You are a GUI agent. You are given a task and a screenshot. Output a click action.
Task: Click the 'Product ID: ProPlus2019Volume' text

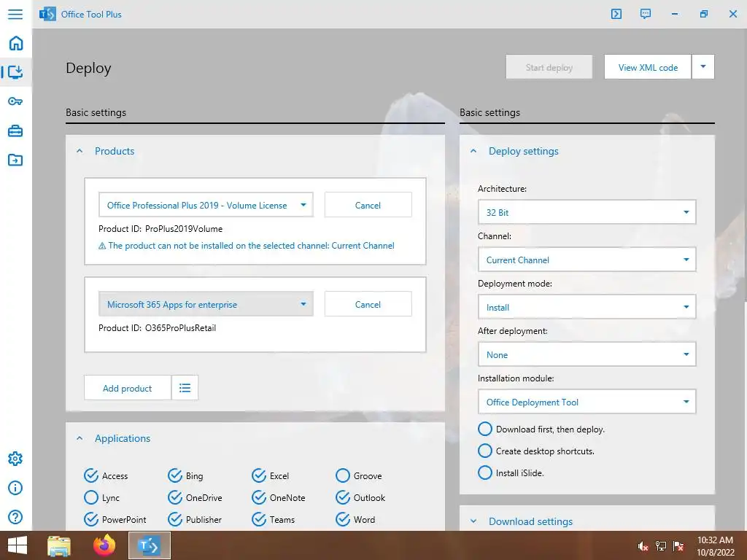point(160,228)
